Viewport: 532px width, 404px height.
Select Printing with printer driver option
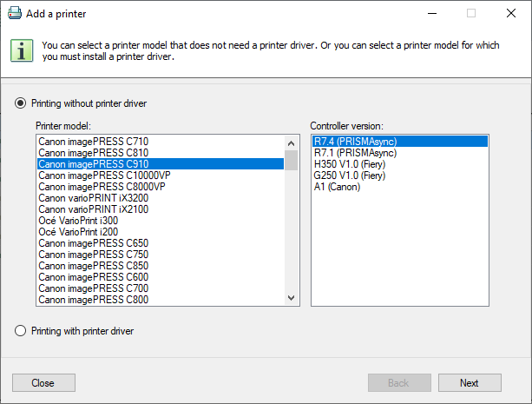21,331
